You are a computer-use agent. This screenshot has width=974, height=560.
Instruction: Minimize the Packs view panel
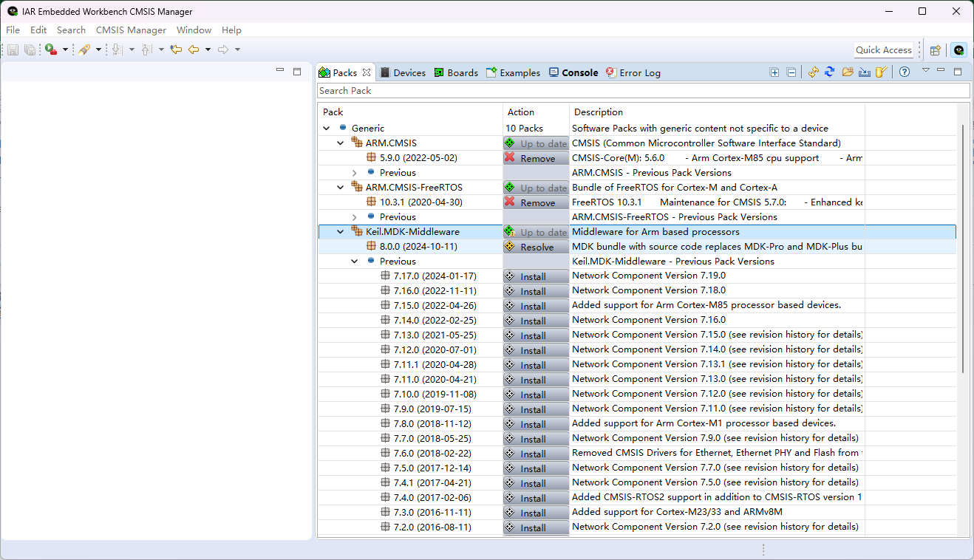click(x=941, y=70)
